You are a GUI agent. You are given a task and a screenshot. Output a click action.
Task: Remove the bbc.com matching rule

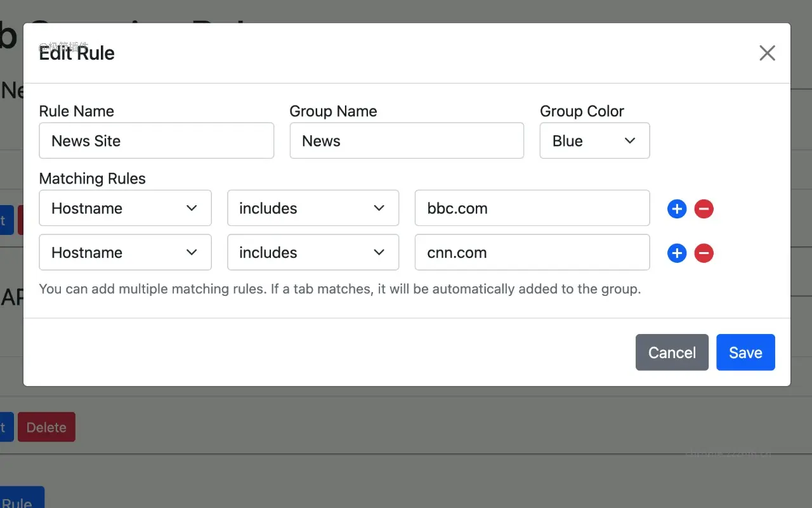coord(704,209)
